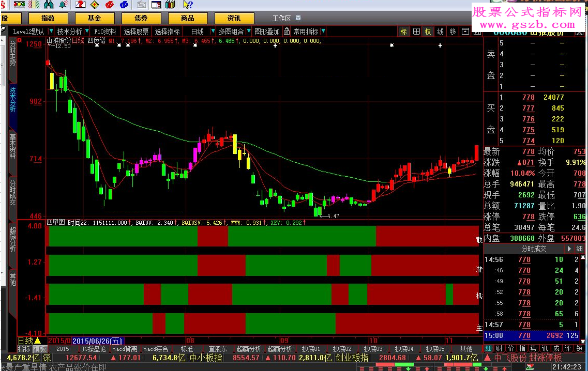
Task: Click the panel window icon right of 移
Action: (x=465, y=32)
